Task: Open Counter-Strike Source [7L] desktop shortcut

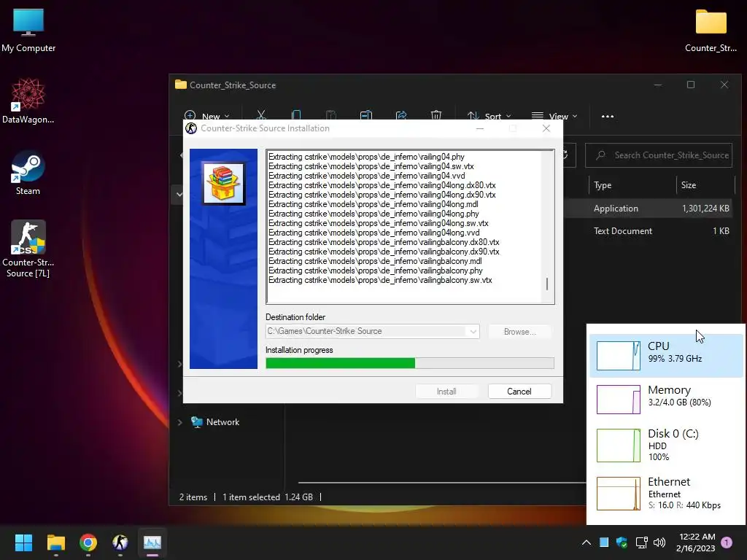Action: click(x=28, y=249)
